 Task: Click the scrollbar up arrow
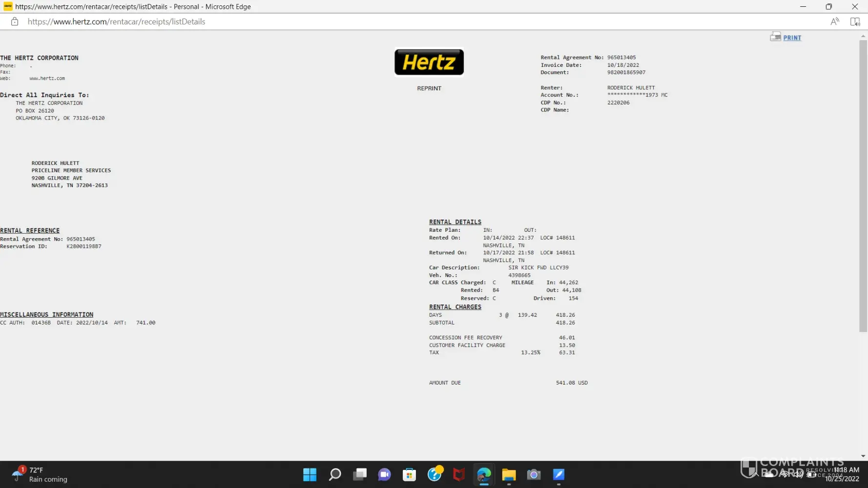[x=863, y=36]
